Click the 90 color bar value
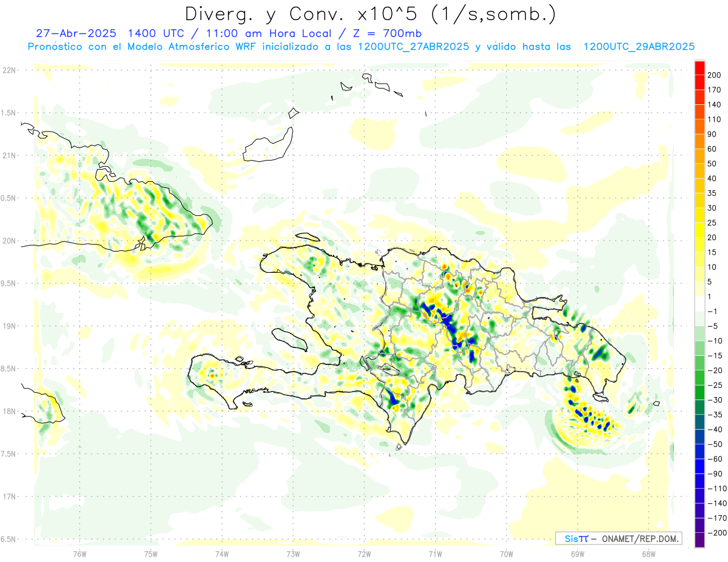The image size is (728, 562). click(x=713, y=135)
